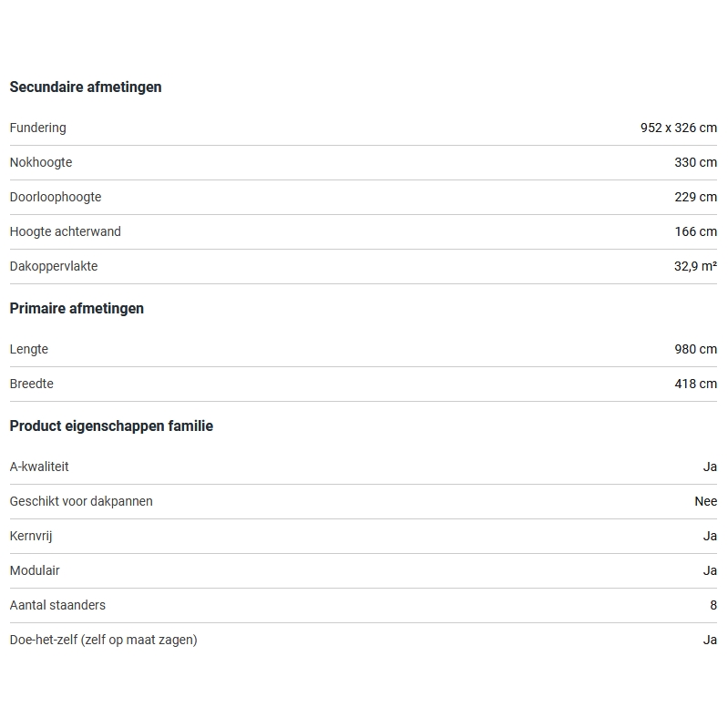728x728 pixels.
Task: Click the Aantal staanders value 8
Action: (x=713, y=606)
